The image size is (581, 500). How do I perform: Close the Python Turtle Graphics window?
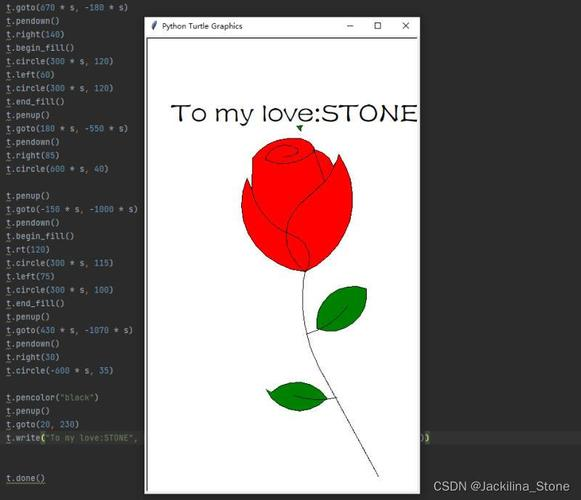click(x=406, y=26)
